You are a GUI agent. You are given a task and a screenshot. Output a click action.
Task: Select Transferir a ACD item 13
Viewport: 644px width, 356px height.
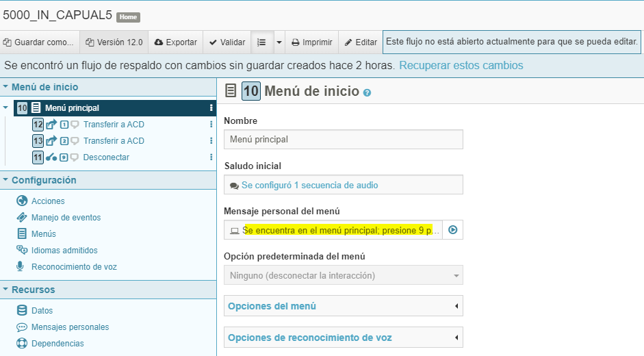(114, 140)
